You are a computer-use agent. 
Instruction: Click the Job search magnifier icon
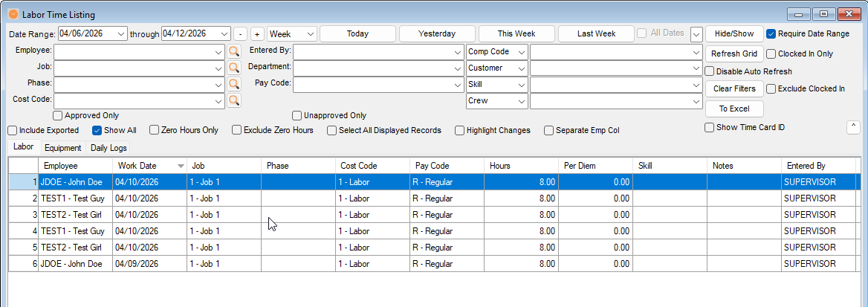[233, 68]
